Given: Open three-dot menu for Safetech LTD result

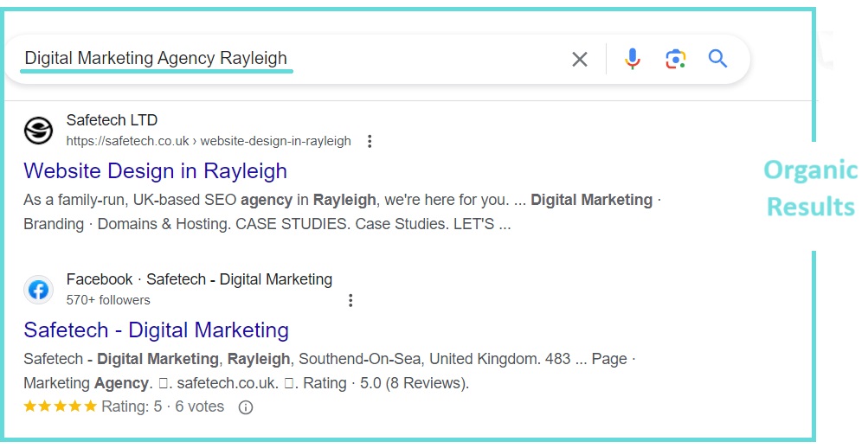Looking at the screenshot, I should pyautogui.click(x=370, y=141).
